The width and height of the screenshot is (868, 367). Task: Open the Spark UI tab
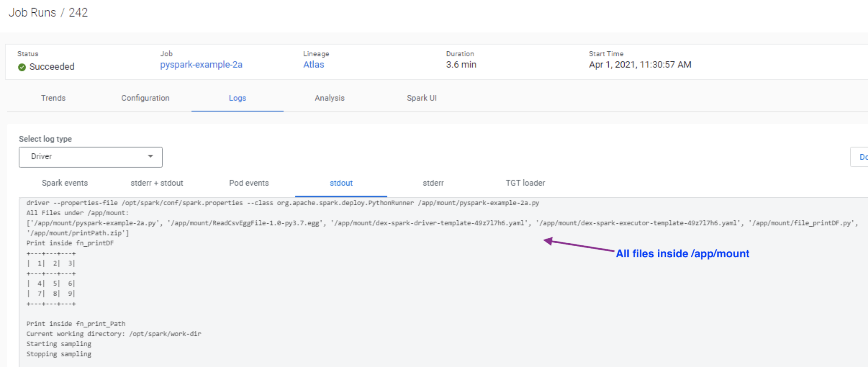click(421, 98)
